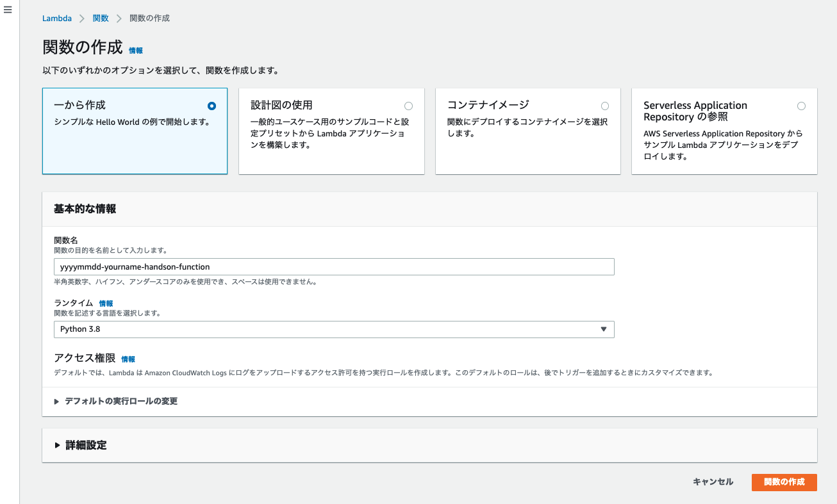Click the コンテナイメージ card description text
This screenshot has height=504, width=837.
tap(527, 127)
